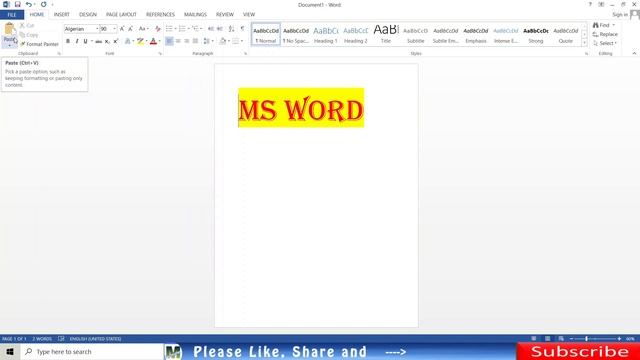Open Replace in the Editing group

tap(605, 34)
